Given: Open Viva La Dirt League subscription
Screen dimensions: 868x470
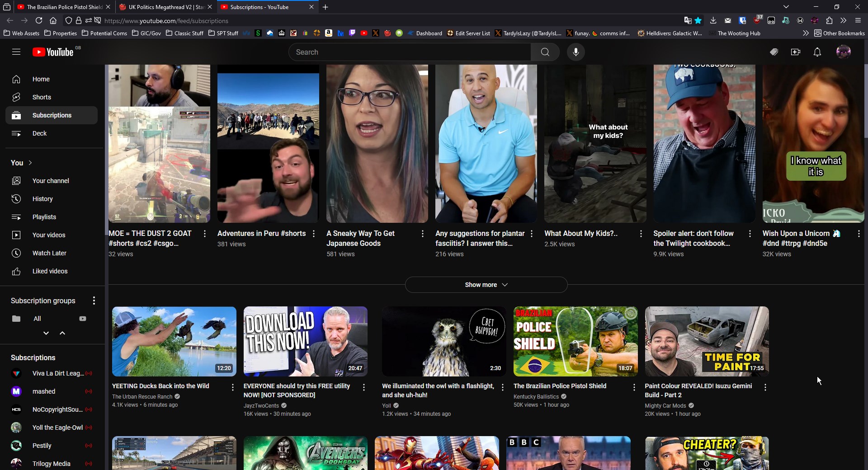Looking at the screenshot, I should click(x=52, y=373).
